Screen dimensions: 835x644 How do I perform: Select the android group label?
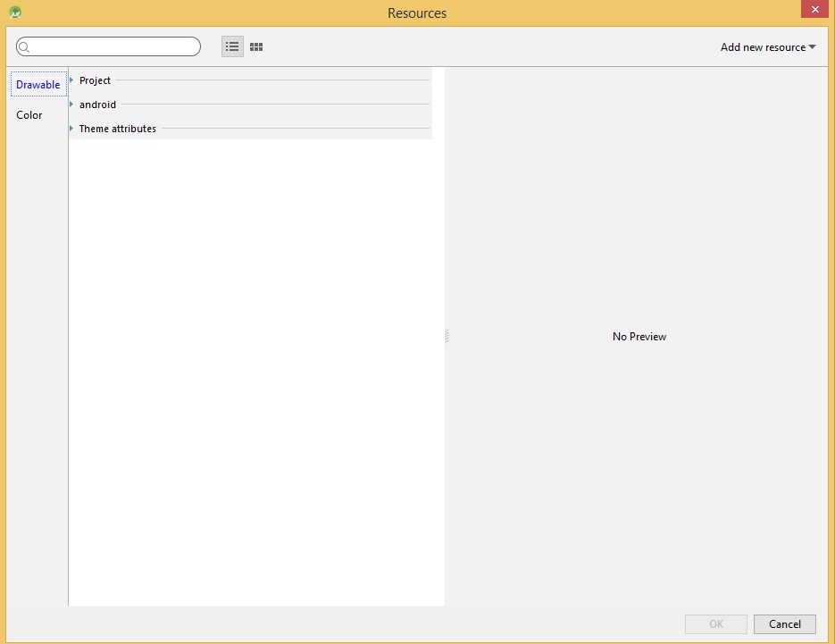(x=97, y=105)
